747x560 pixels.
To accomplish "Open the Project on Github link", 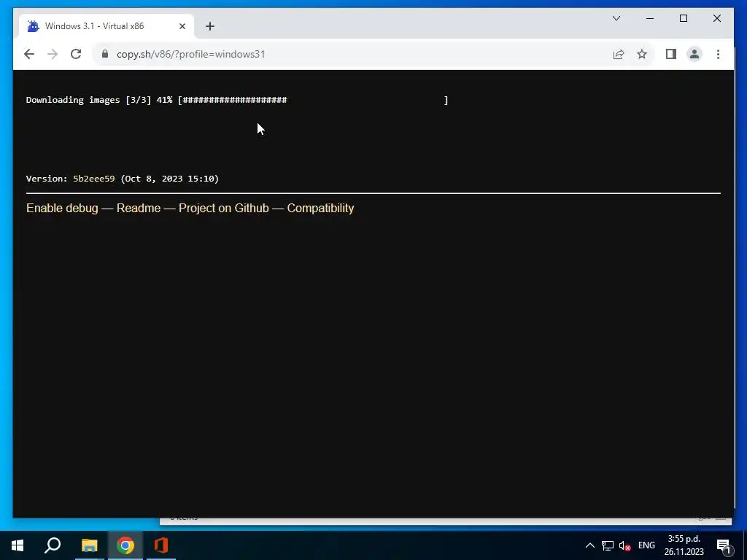I will point(224,208).
